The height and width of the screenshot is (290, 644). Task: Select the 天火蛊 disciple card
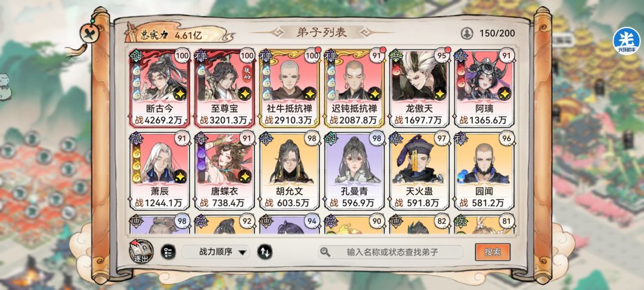[x=419, y=171]
